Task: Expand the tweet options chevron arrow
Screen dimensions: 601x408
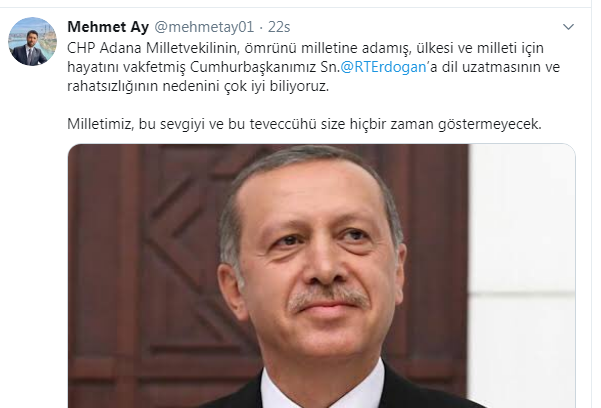Action: coord(568,27)
